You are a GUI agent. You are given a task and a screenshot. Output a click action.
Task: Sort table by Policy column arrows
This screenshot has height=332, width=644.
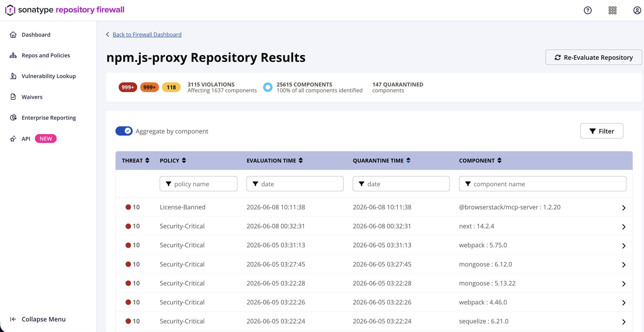(184, 160)
